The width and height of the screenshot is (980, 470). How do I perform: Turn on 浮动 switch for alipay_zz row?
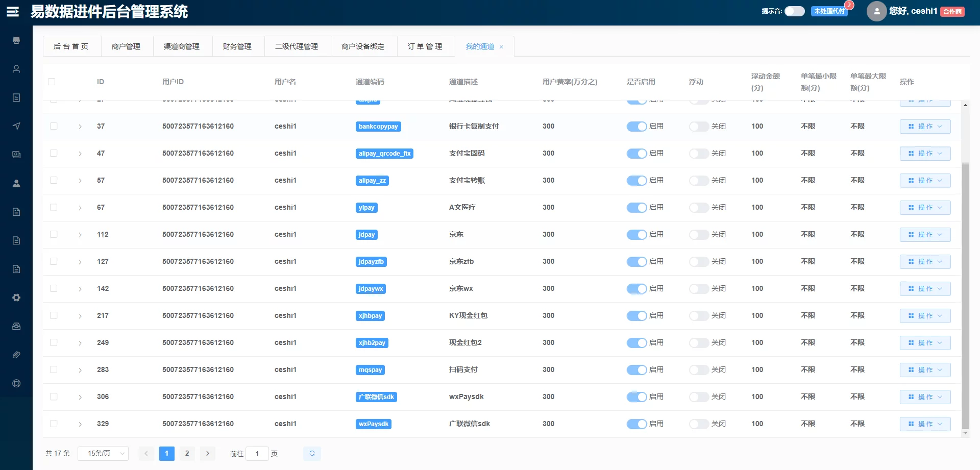point(699,181)
